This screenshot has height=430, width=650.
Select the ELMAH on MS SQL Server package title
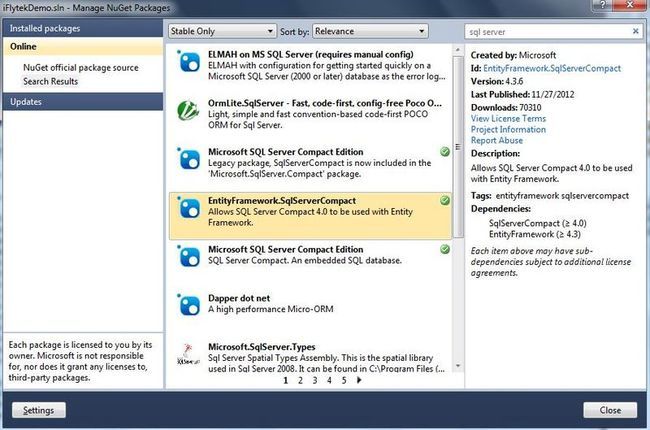coord(310,54)
